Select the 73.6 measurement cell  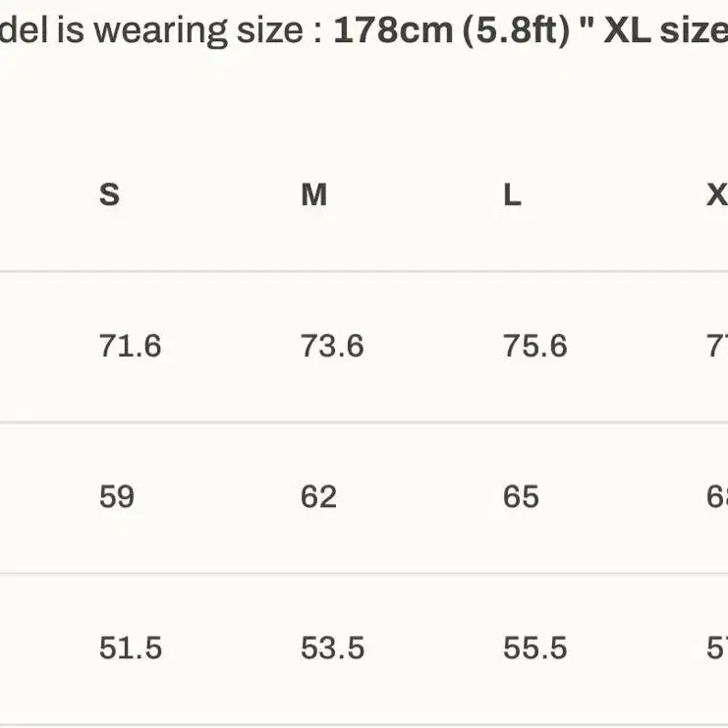[x=332, y=346]
